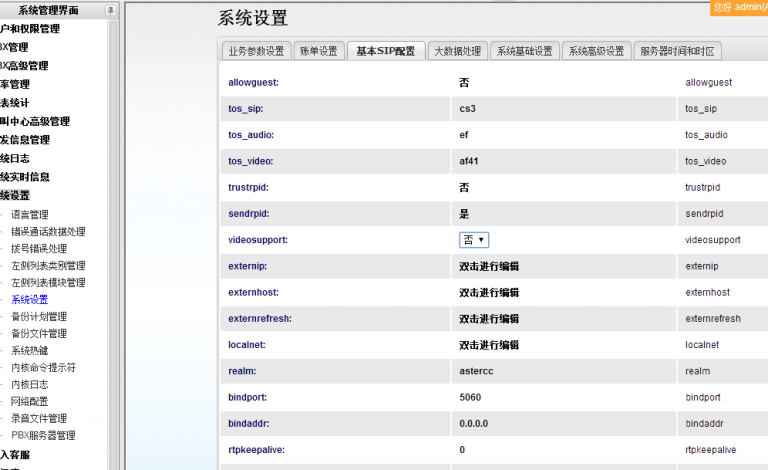Switch to the 服务器时间和时区 tab

677,51
